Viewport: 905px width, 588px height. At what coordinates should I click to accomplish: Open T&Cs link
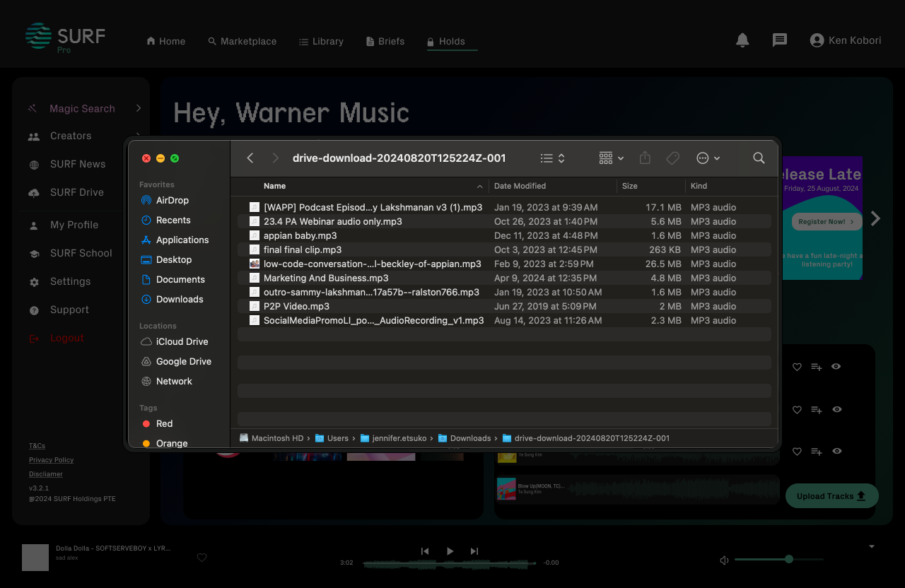37,446
